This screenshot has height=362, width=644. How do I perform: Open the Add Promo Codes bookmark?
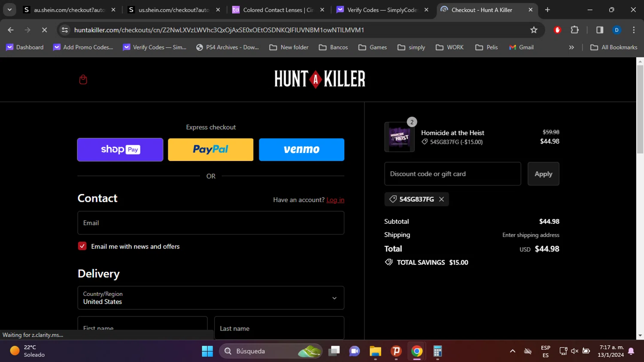(83, 47)
